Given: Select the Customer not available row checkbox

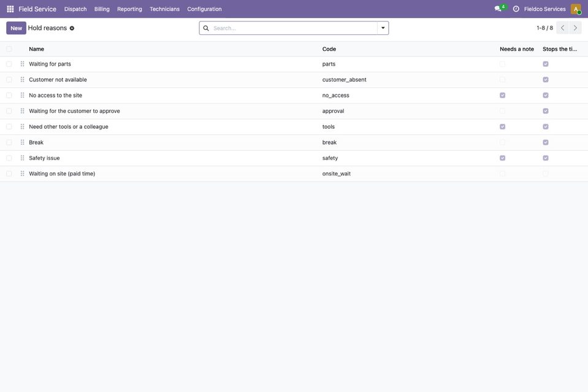Looking at the screenshot, I should (x=9, y=80).
